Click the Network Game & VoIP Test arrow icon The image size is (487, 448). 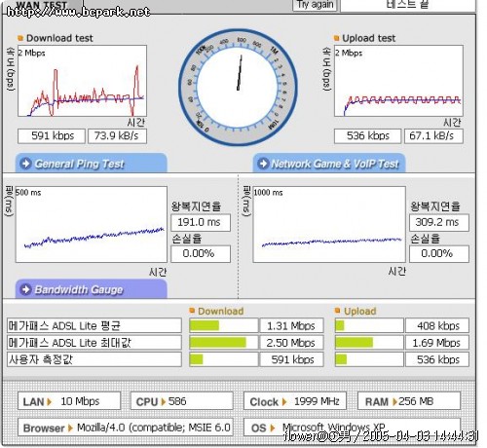pos(264,164)
